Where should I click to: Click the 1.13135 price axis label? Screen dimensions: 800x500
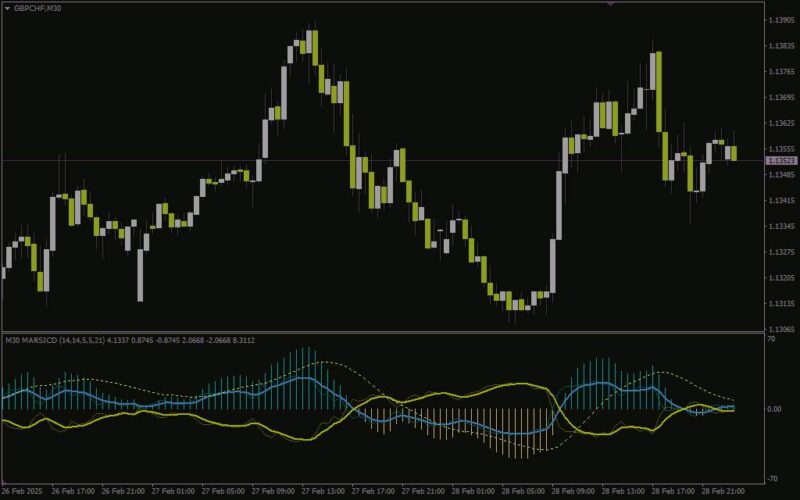(x=782, y=304)
